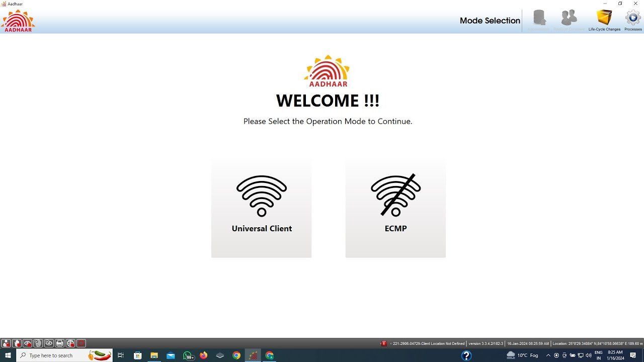Open File Explorer from taskbar

[154, 355]
